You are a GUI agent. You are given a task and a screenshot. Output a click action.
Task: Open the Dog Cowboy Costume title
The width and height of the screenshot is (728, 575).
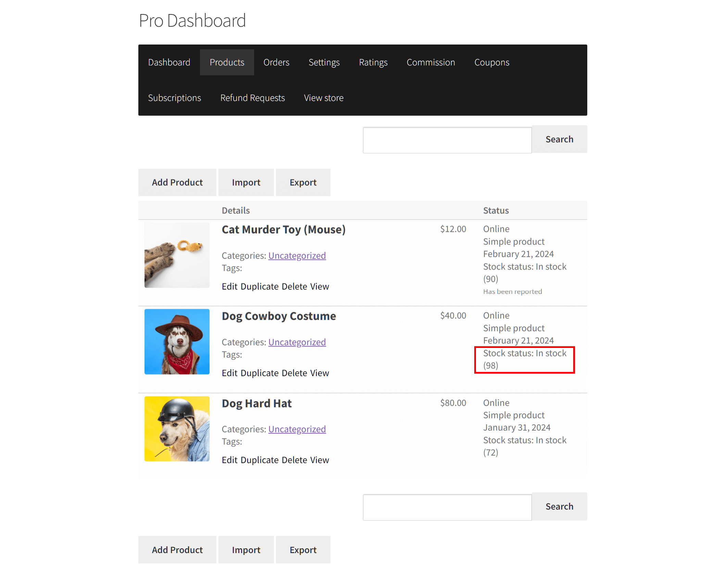click(279, 316)
